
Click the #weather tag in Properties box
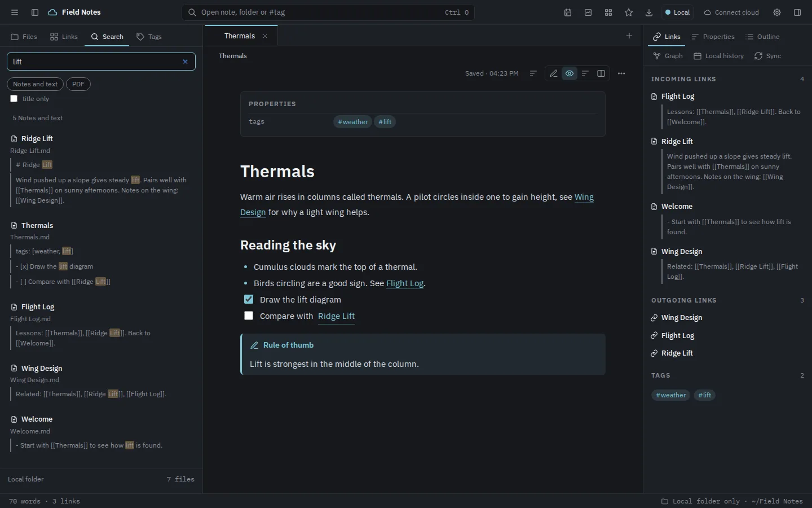(352, 122)
